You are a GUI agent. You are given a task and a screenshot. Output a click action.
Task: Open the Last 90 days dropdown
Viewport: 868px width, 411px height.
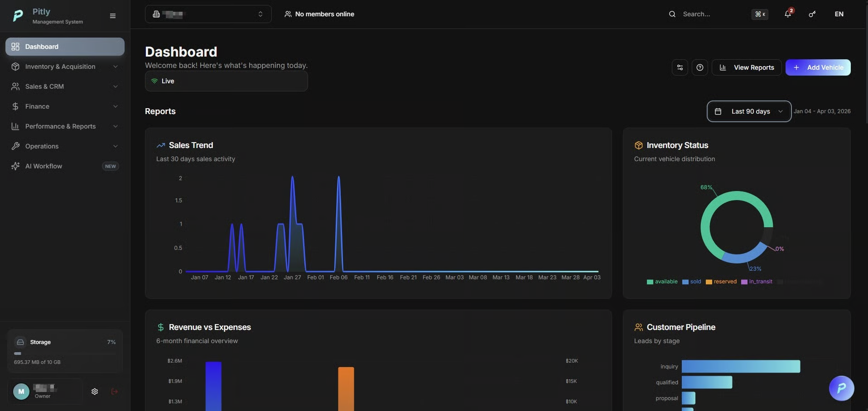[749, 111]
